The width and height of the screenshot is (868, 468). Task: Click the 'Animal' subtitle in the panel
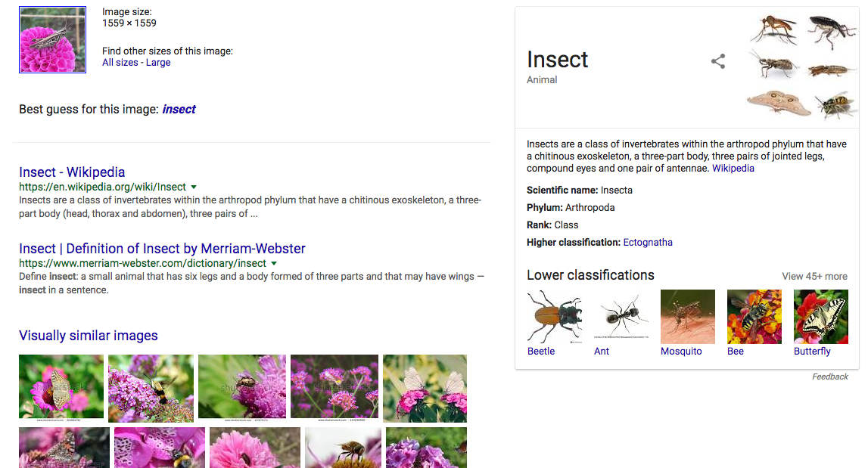(x=542, y=79)
